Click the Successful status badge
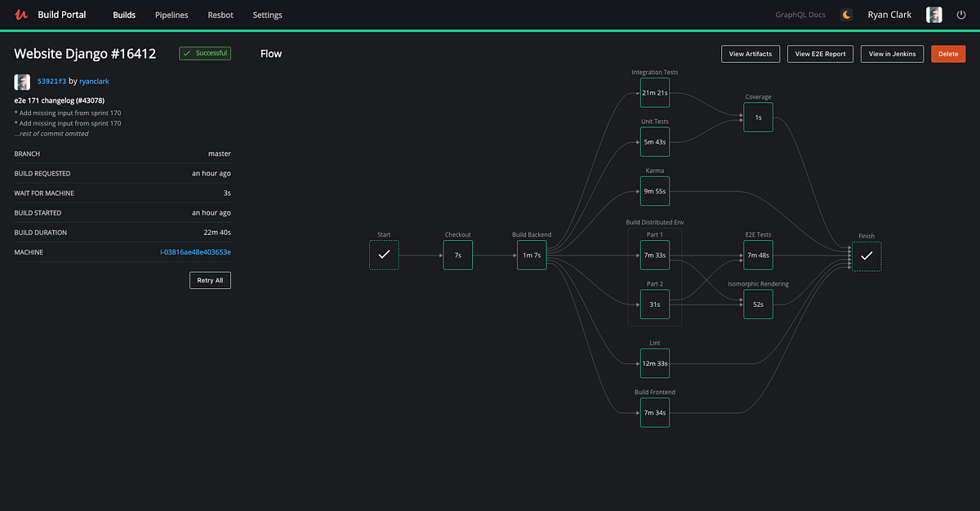 pos(203,53)
